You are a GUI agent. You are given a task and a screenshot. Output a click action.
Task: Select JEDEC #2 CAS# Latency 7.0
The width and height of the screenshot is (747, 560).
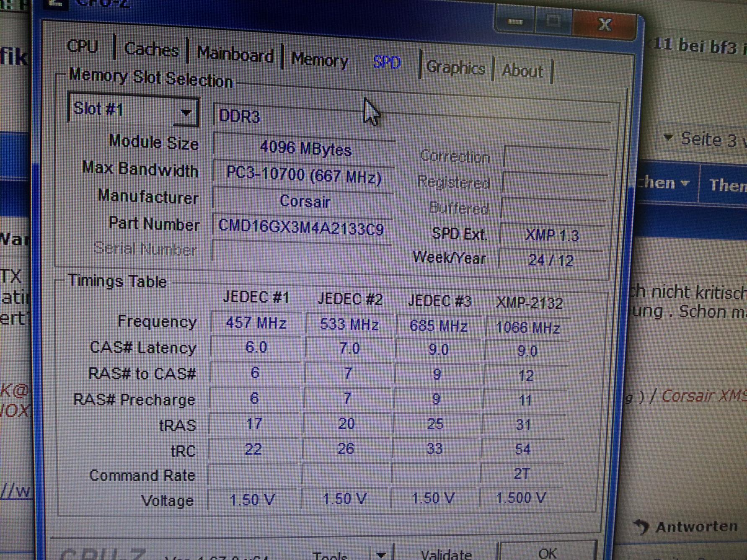tap(349, 348)
